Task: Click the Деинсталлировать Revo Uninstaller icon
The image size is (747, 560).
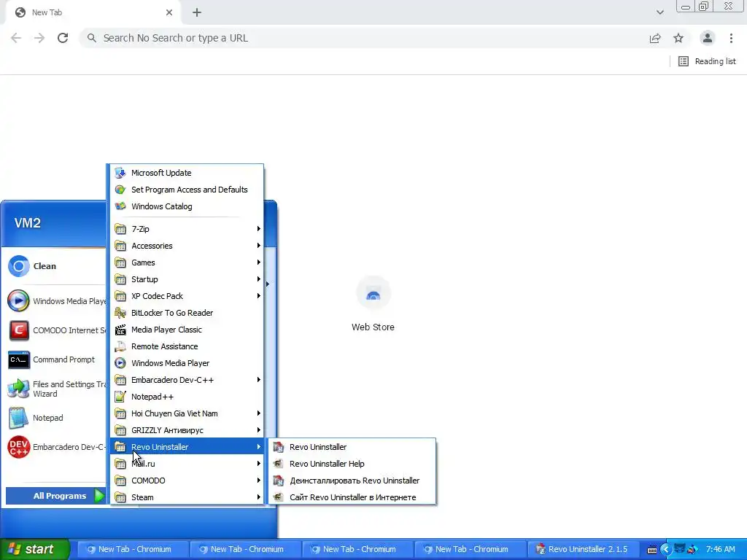Action: pyautogui.click(x=279, y=481)
